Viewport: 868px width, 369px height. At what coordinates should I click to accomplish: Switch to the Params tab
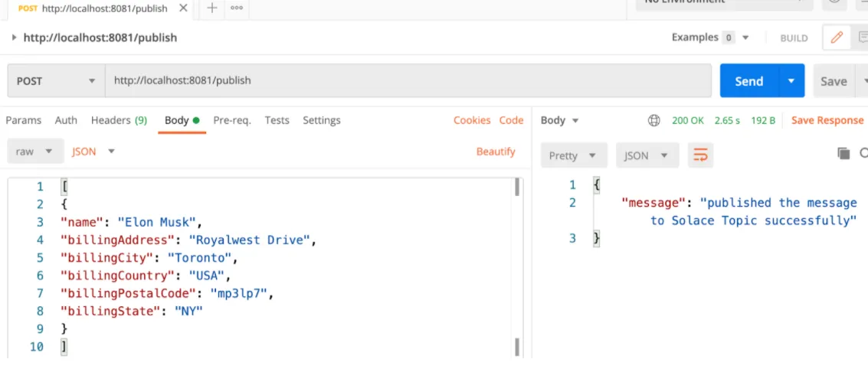[x=23, y=120]
